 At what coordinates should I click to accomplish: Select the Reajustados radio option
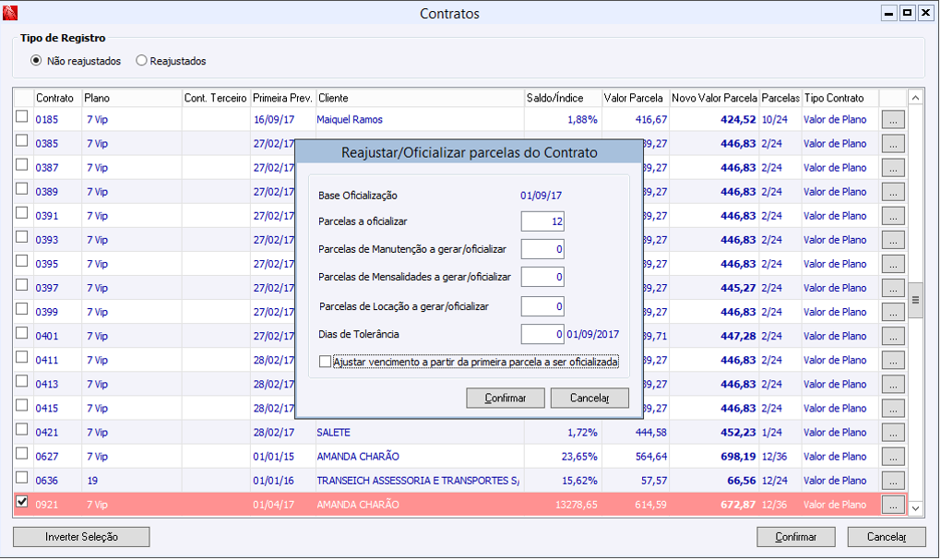[x=142, y=61]
